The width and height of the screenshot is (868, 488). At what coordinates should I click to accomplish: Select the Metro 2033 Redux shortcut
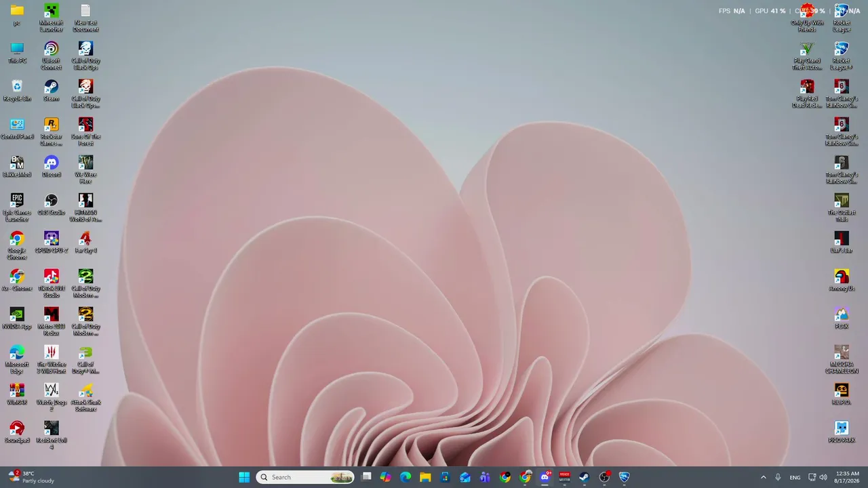52,321
